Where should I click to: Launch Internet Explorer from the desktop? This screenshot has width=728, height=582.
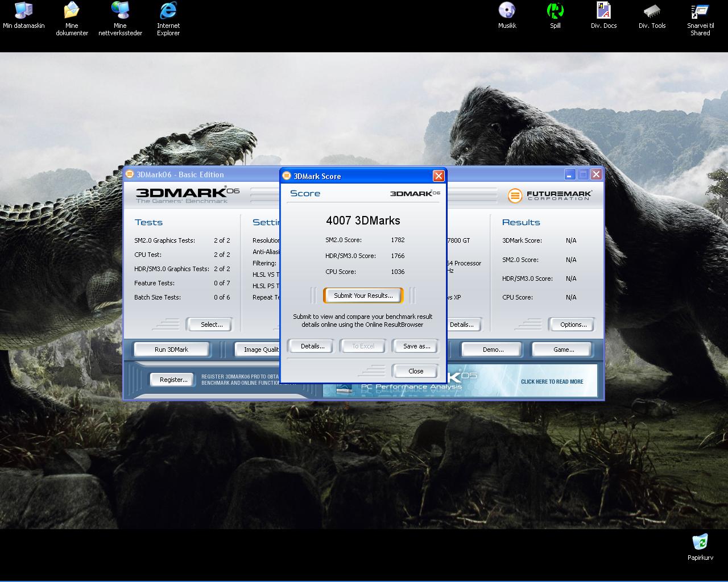click(x=168, y=19)
